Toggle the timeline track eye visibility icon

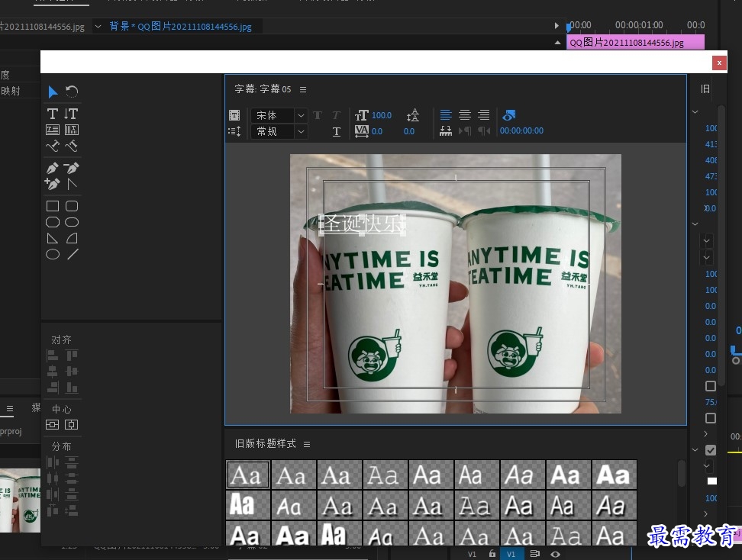556,555
